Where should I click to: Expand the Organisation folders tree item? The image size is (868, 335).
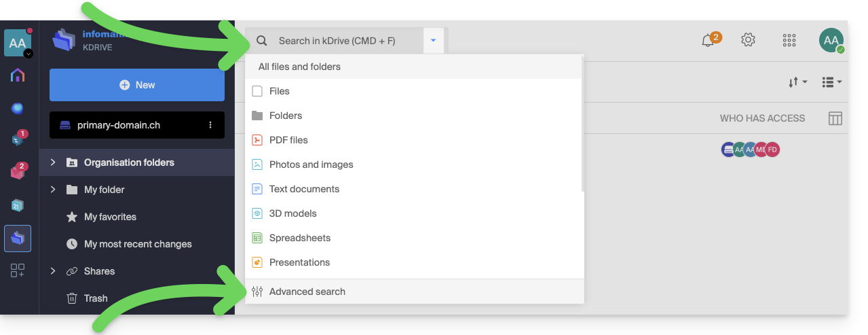point(53,162)
